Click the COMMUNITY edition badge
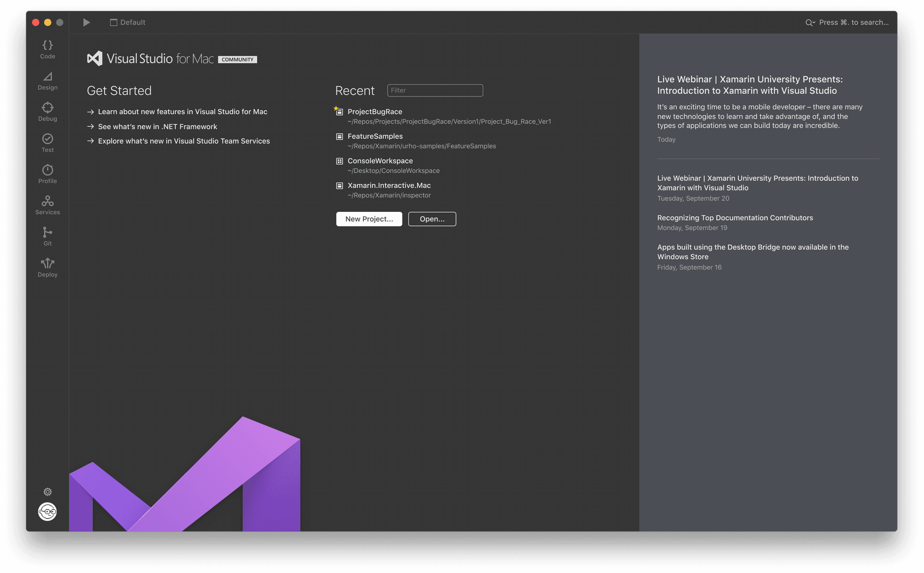 [x=237, y=60]
